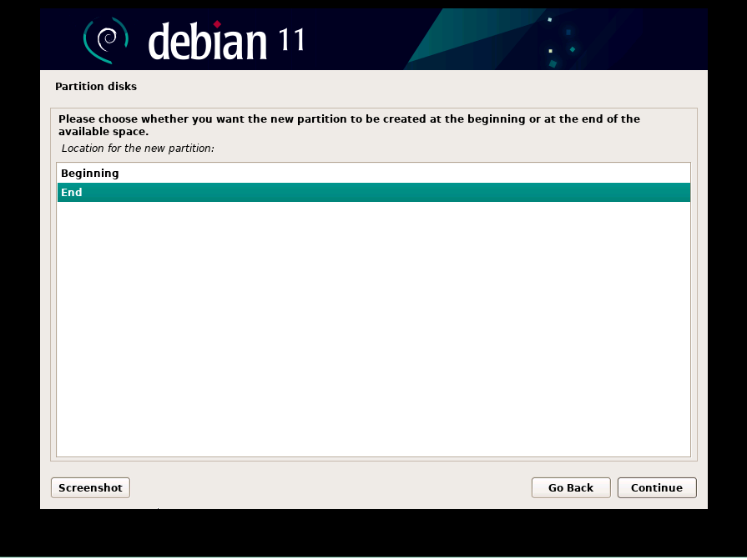Go Back to the previous step
Image resolution: width=747 pixels, height=560 pixels.
pyautogui.click(x=571, y=487)
